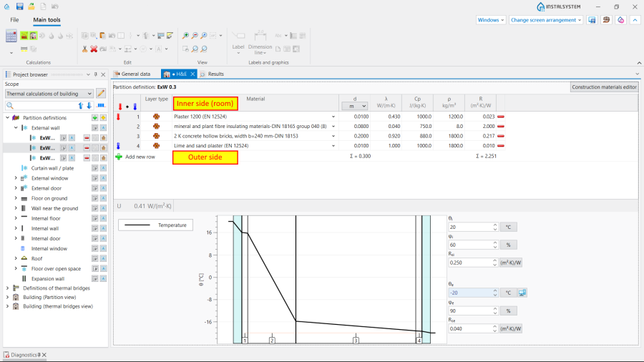Image resolution: width=644 pixels, height=362 pixels.
Task: Expand the Roof tree node
Action: (x=16, y=258)
